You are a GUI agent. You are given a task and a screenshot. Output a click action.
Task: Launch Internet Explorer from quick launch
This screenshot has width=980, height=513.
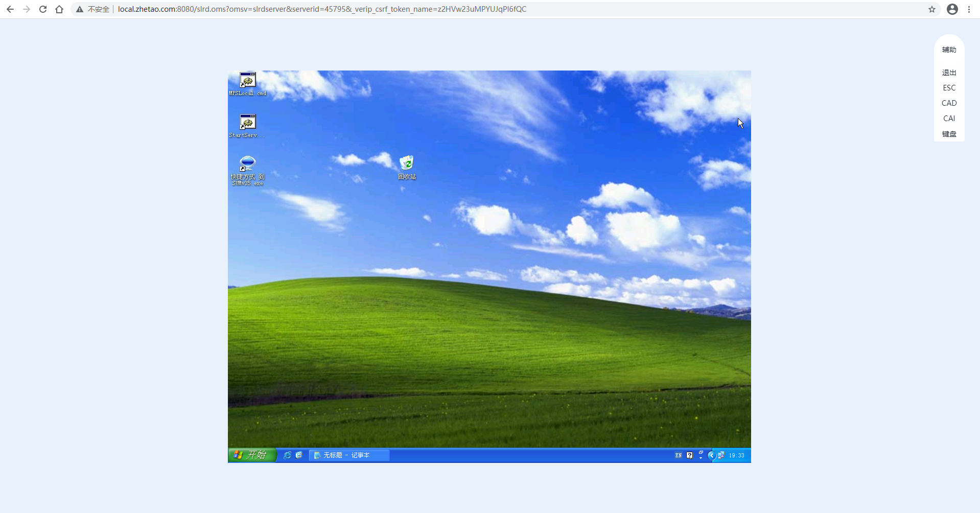[x=288, y=455]
